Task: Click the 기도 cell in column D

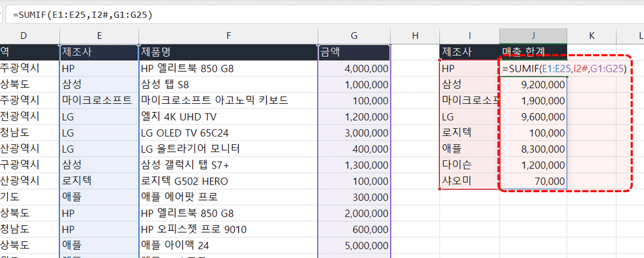Action: pyautogui.click(x=30, y=197)
